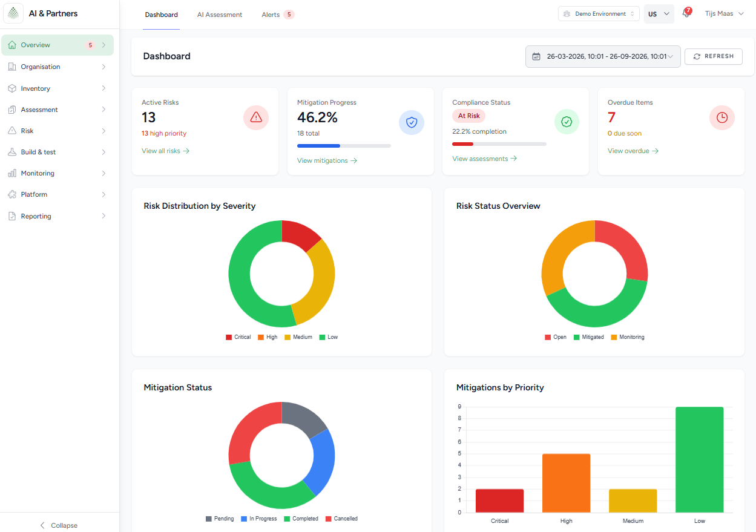Open View assessments link
The width and height of the screenshot is (756, 532).
coord(485,159)
